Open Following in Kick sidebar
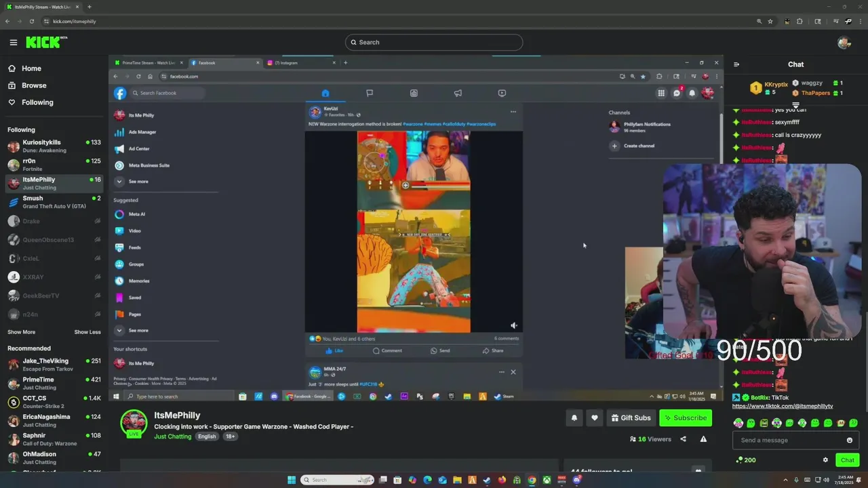Image resolution: width=868 pixels, height=488 pixels. [31, 102]
